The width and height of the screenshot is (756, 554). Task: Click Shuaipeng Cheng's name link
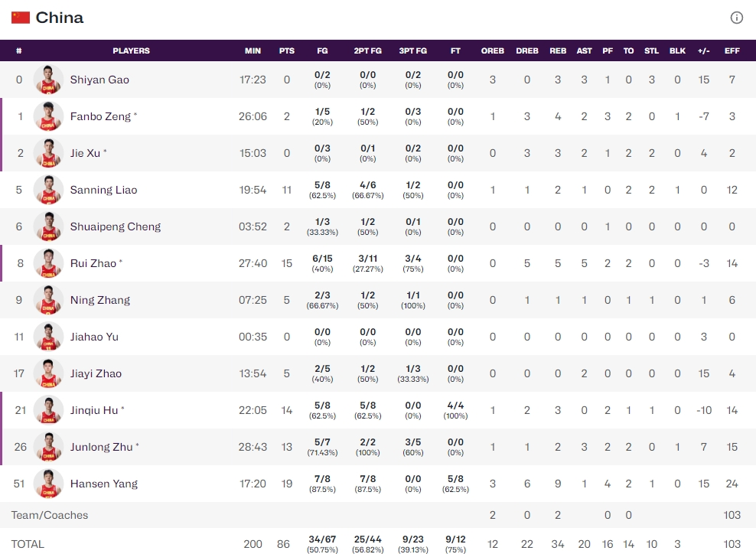coord(116,226)
